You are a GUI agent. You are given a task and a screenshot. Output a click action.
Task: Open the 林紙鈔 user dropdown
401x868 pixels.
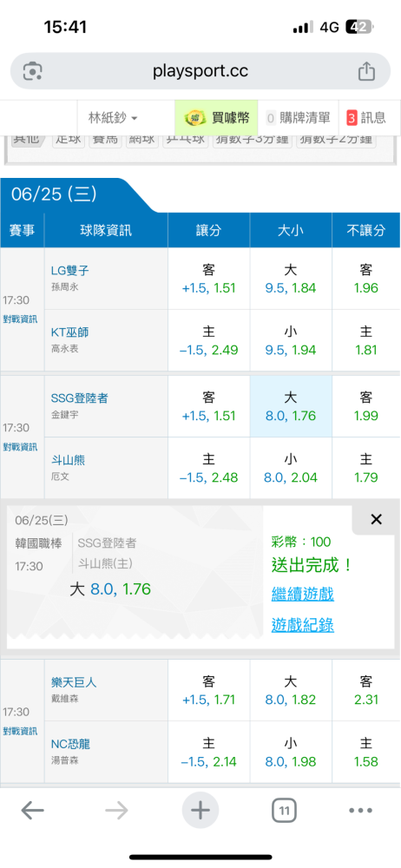pos(113,117)
